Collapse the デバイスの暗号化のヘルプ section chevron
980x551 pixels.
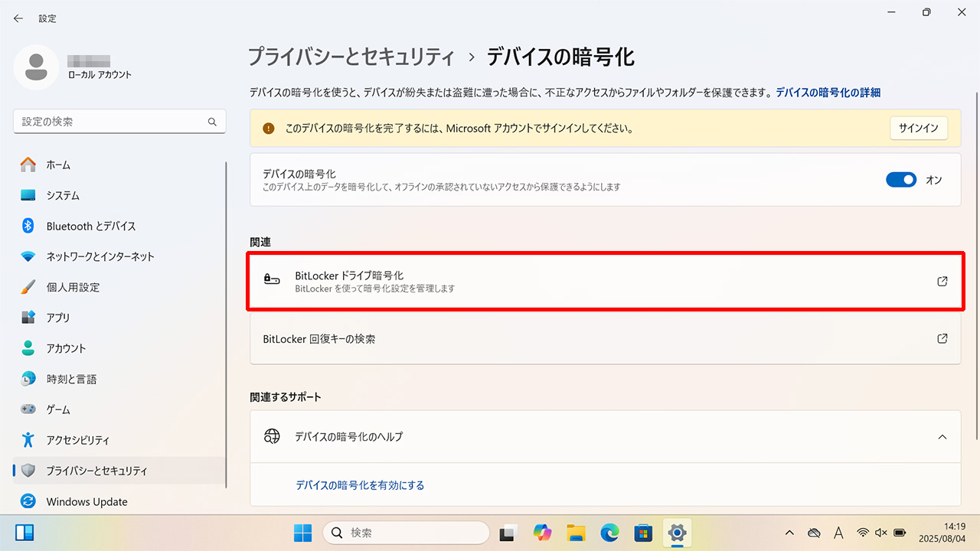942,437
